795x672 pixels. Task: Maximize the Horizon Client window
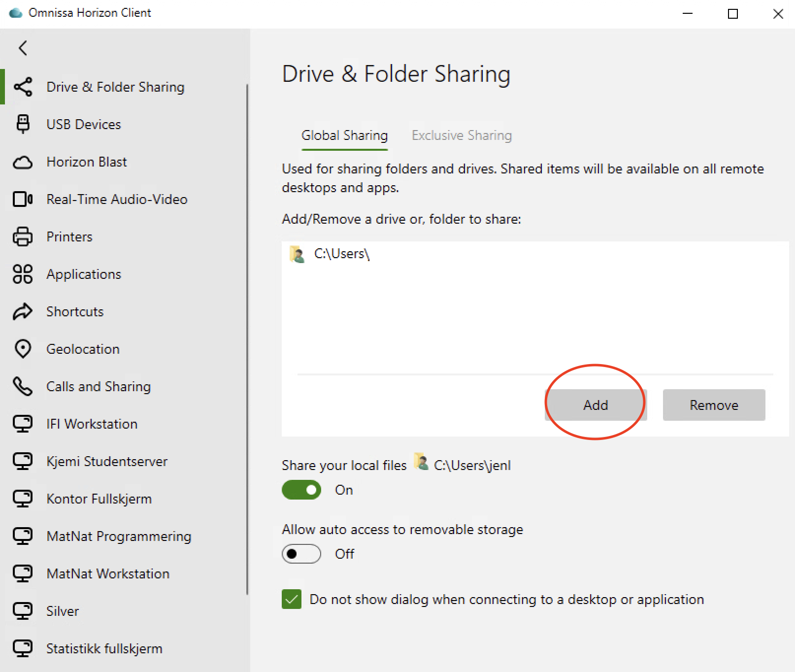point(733,14)
